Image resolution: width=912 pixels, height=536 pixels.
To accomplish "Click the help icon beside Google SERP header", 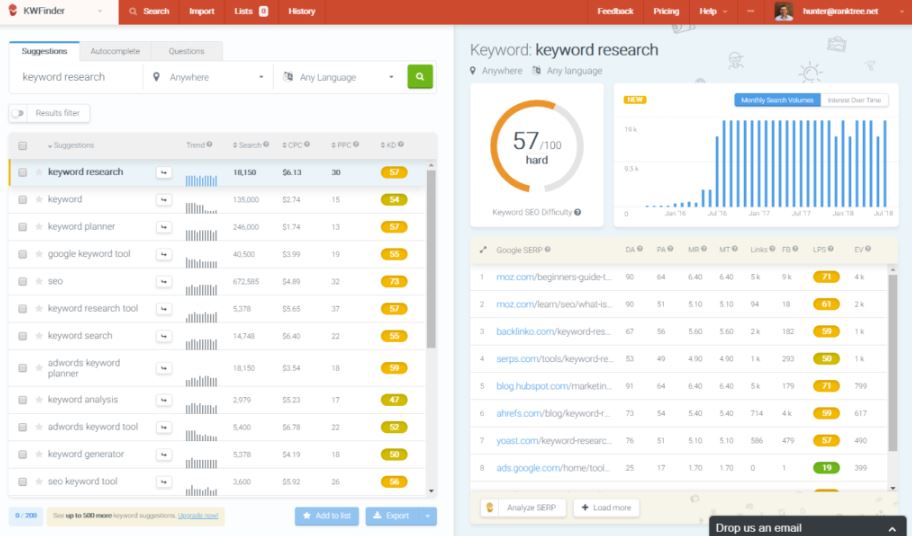I will [x=548, y=250].
